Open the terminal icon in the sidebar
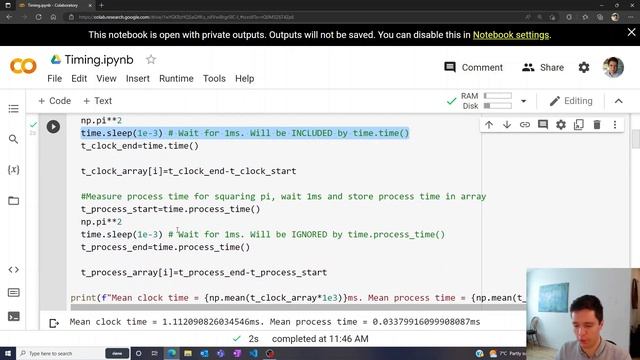Screen dimensions: 640x360 [x=13, y=316]
